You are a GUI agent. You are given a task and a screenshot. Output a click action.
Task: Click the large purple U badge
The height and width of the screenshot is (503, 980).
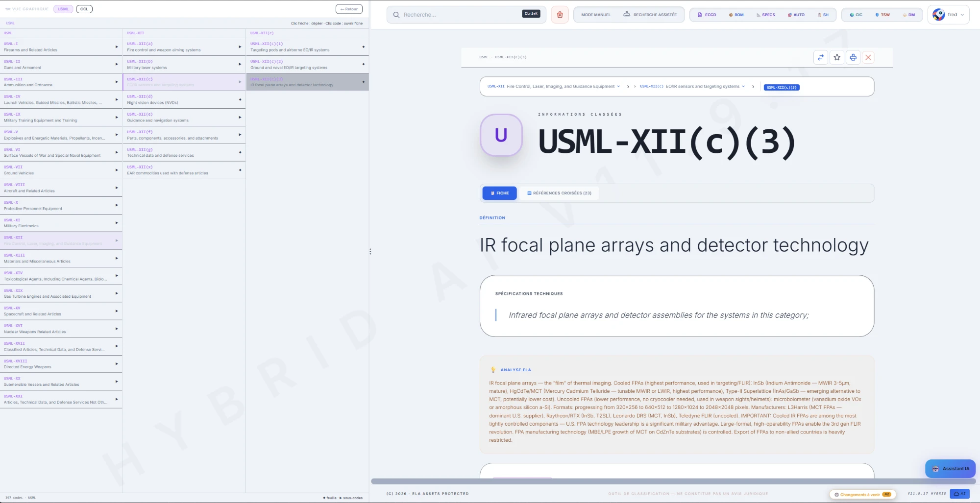pos(501,135)
